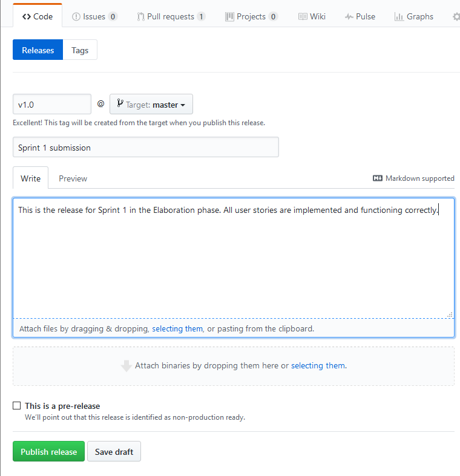460x476 pixels.
Task: Save the release as draft
Action: (114, 452)
